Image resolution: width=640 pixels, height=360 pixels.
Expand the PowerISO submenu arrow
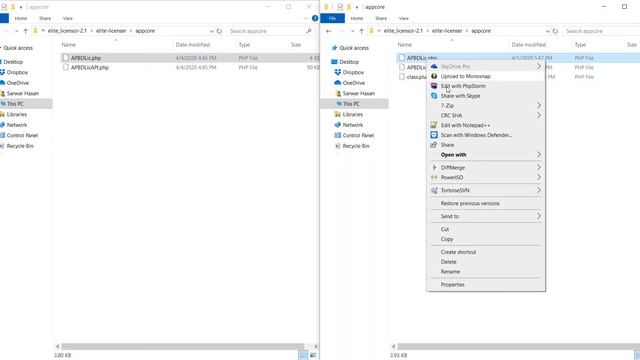tap(539, 177)
